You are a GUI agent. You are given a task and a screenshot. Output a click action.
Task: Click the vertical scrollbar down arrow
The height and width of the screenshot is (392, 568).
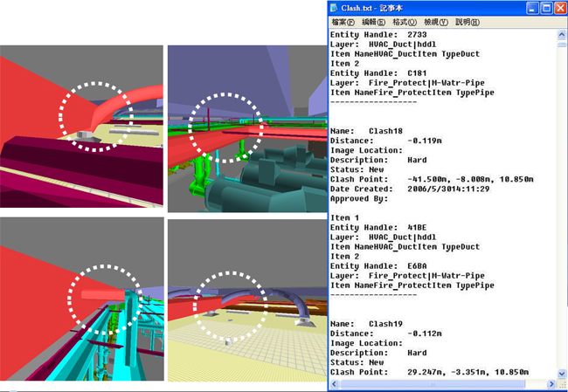coord(562,374)
